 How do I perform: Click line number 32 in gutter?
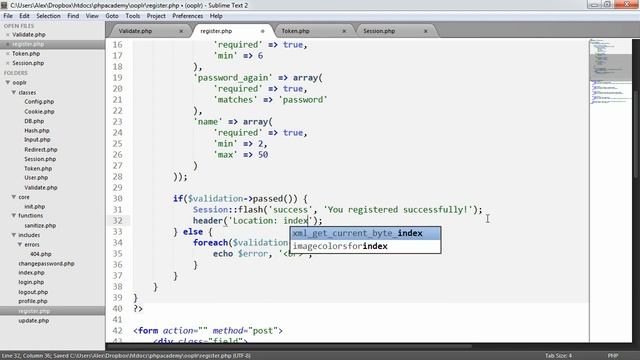[118, 221]
